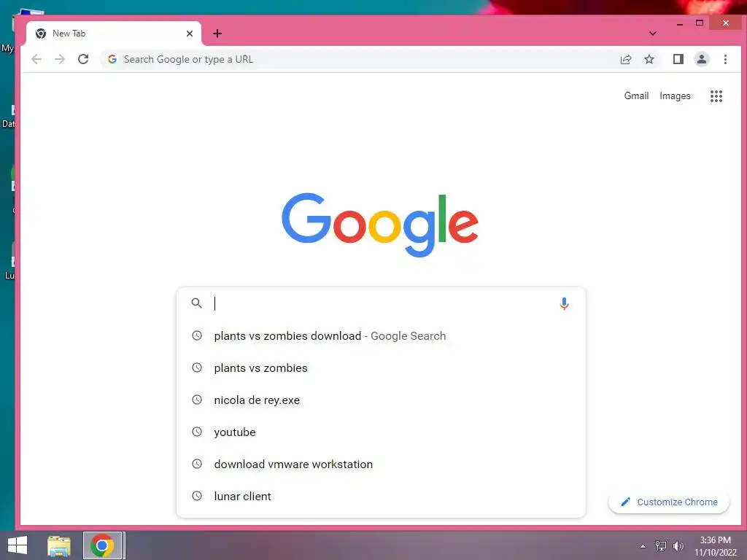This screenshot has height=560, width=747.
Task: Reload the current page
Action: click(x=83, y=59)
